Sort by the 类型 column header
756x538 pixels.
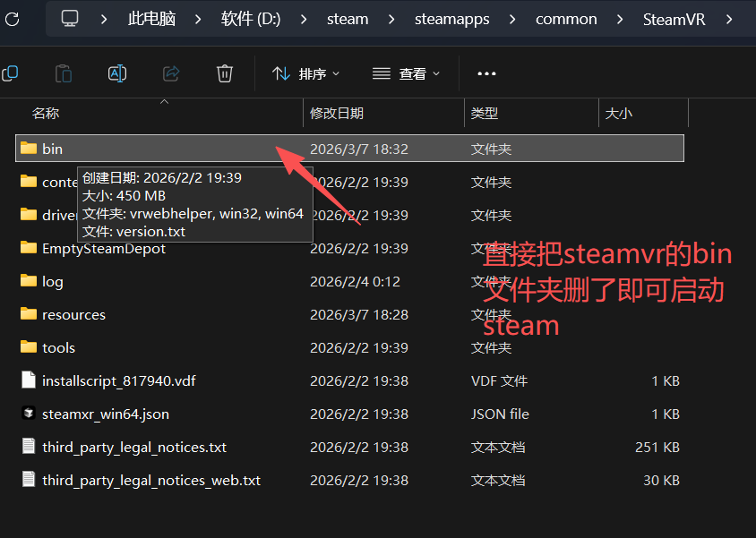tap(484, 113)
